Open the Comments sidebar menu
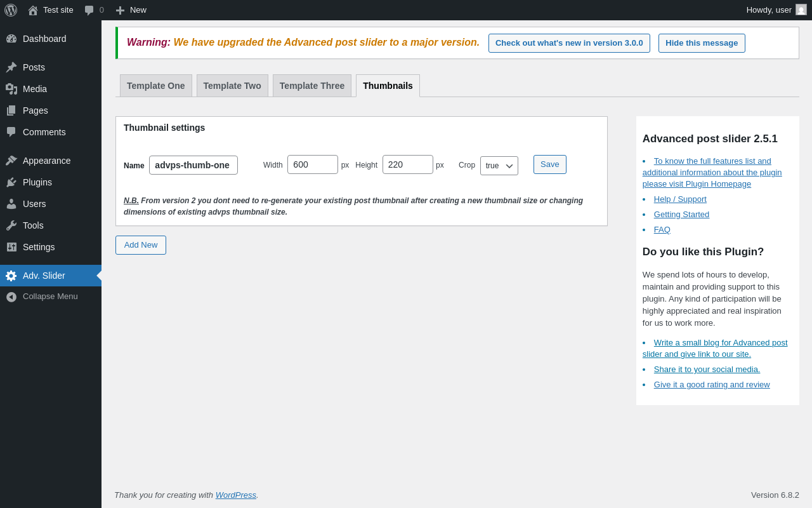Image resolution: width=812 pixels, height=508 pixels. point(51,132)
